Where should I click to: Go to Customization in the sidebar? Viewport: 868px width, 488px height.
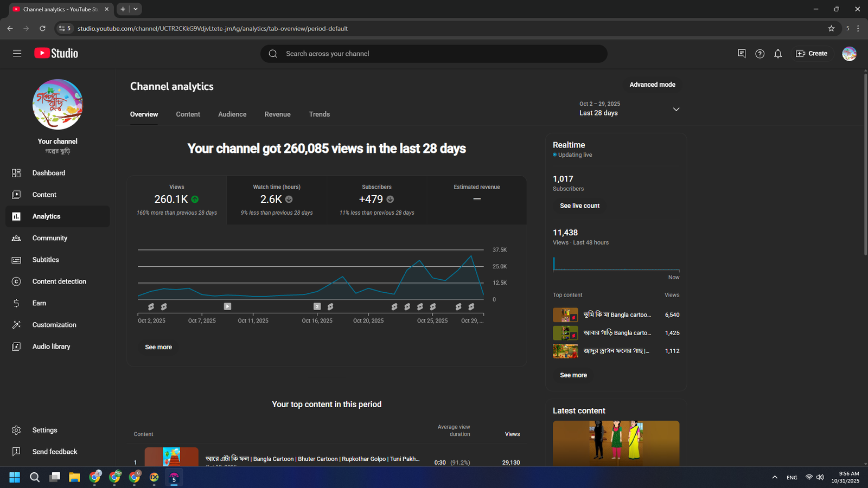[54, 325]
